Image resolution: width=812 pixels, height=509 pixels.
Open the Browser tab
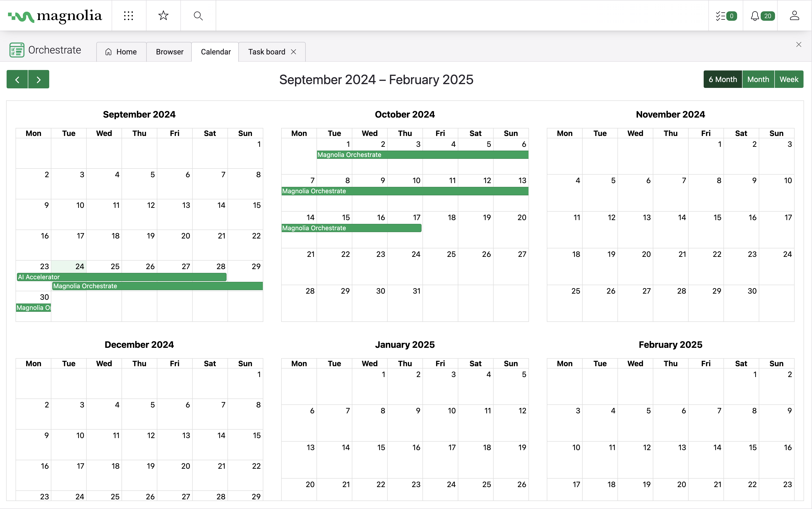click(x=169, y=52)
